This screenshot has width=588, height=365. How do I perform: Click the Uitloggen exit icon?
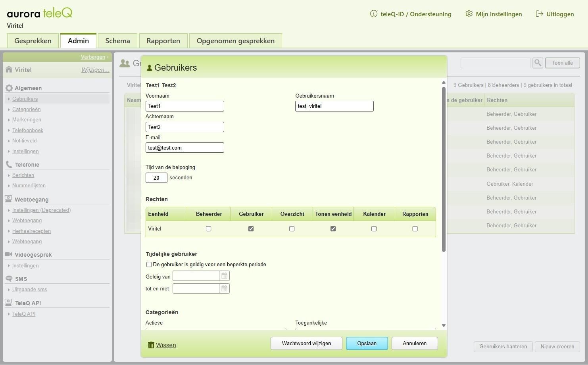pyautogui.click(x=539, y=14)
